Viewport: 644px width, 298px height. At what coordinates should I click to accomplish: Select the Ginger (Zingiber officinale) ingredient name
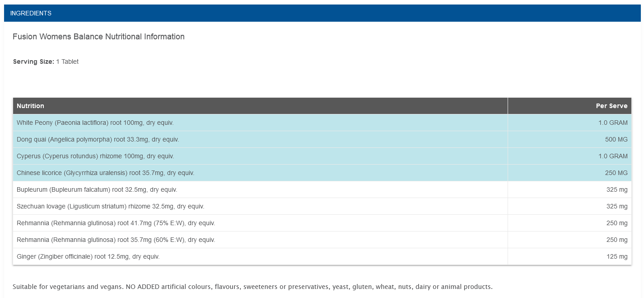tap(88, 256)
